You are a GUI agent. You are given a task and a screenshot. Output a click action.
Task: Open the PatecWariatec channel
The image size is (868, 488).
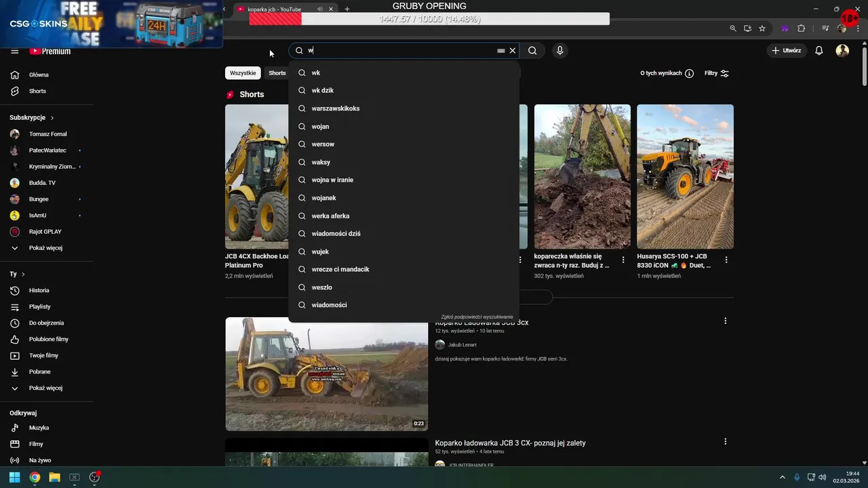click(45, 150)
